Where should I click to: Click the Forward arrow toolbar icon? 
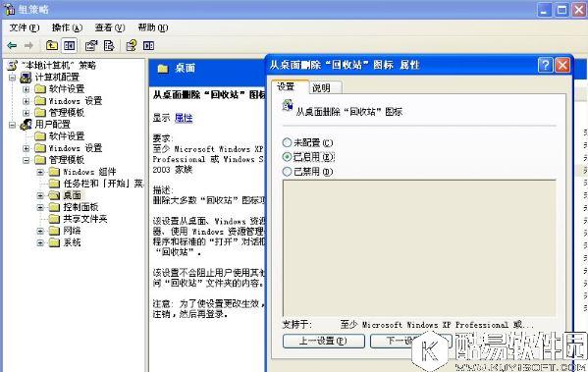(x=28, y=46)
